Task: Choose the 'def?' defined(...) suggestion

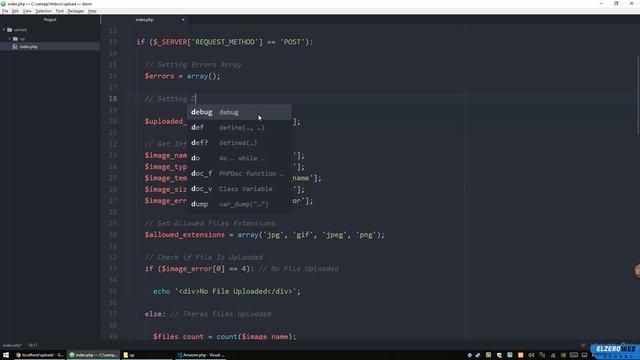Action: (239, 143)
